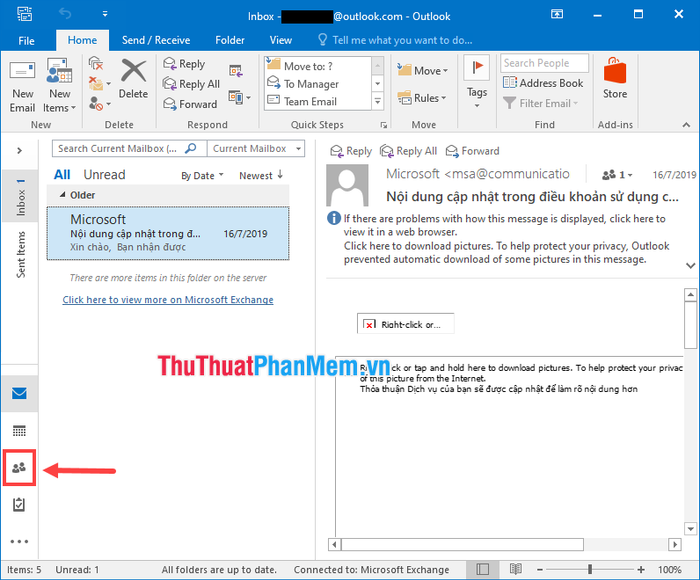Screen dimensions: 700x580
Task: Click link to view more on Microsoft Exchange
Action: click(x=168, y=300)
